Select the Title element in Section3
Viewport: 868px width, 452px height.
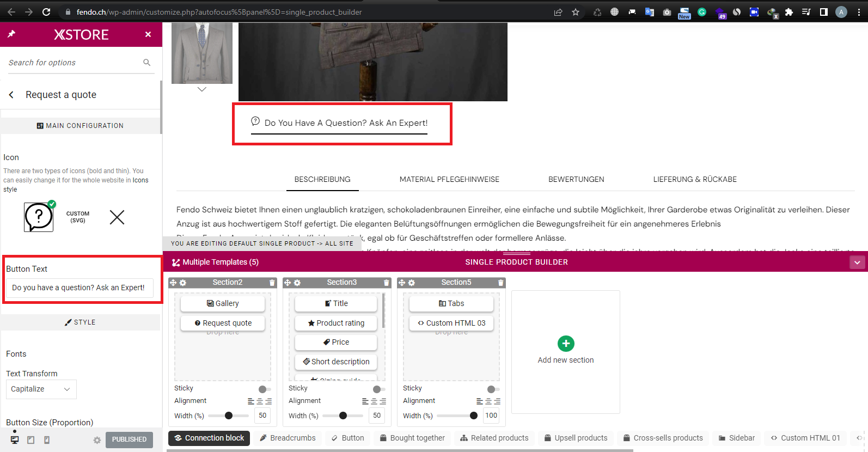coord(336,303)
